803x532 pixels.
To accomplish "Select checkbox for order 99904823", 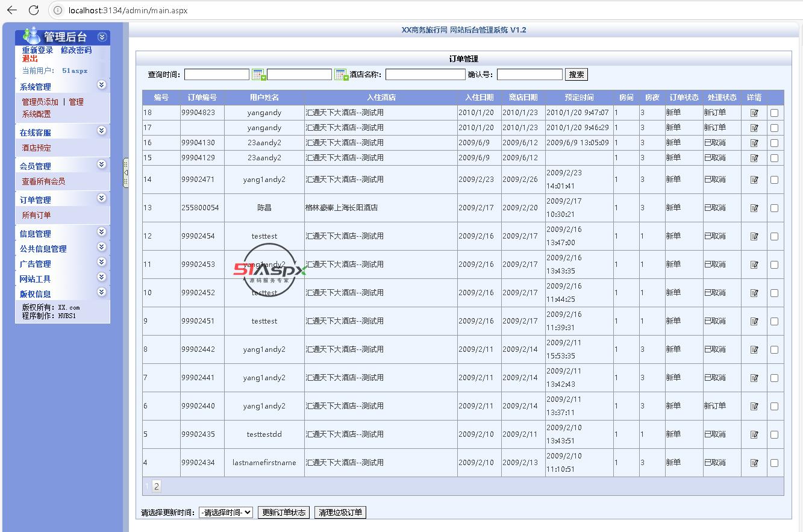I will point(774,113).
